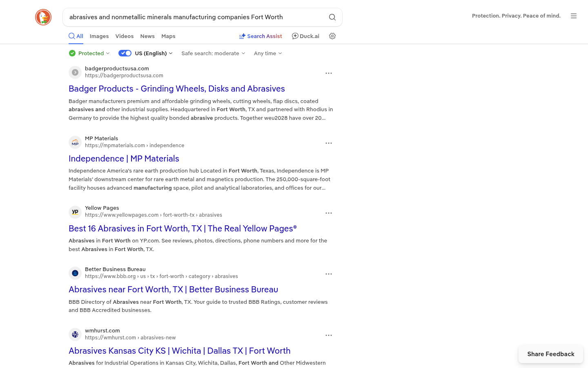Click the wmhurst.com › abrasives-new URL

[x=130, y=338]
